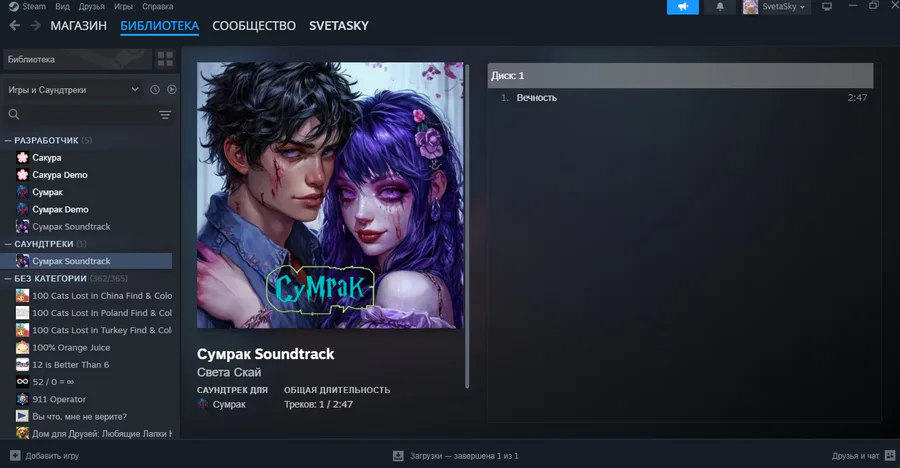Screen dimensions: 900x468
Task: Select Вы что, мне не верите?
Action: 79,416
